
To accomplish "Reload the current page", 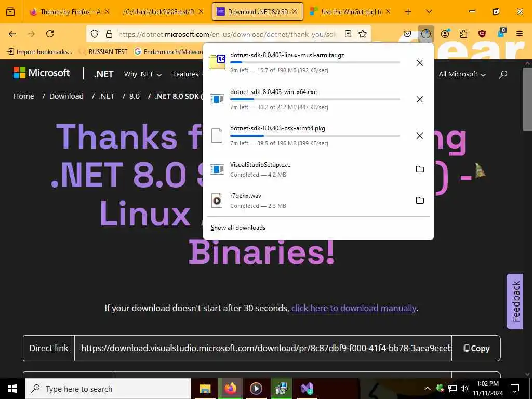I will [50, 34].
